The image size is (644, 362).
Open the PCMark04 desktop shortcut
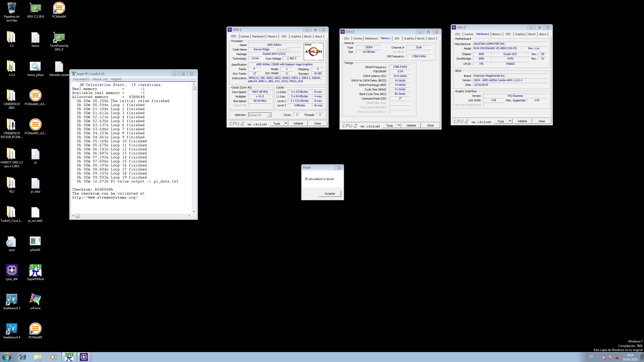[x=59, y=11]
